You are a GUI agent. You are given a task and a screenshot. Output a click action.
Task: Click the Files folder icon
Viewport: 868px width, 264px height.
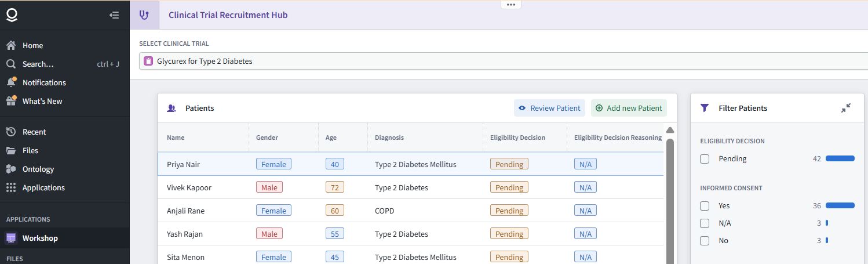(11, 150)
